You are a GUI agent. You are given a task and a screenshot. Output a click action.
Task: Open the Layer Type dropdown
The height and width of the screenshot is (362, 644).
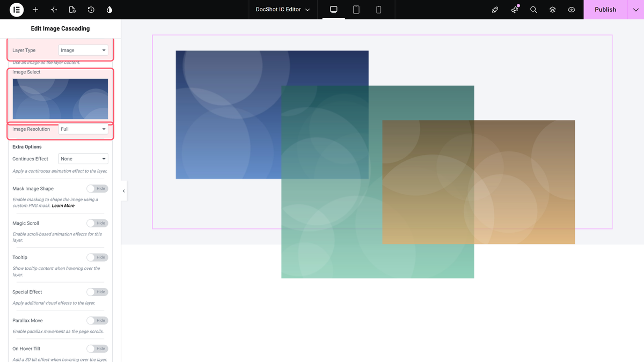click(x=83, y=50)
